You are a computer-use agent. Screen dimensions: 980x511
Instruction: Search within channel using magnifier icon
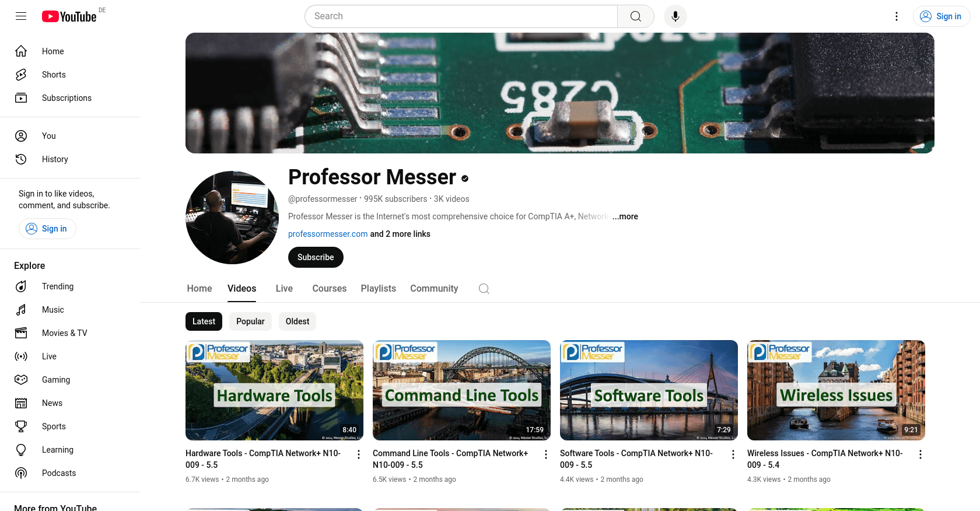click(484, 289)
